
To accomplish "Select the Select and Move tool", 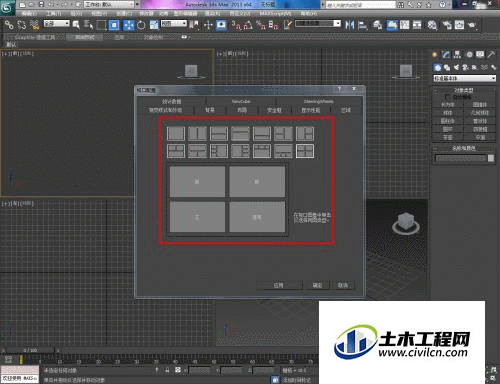I will coord(129,25).
